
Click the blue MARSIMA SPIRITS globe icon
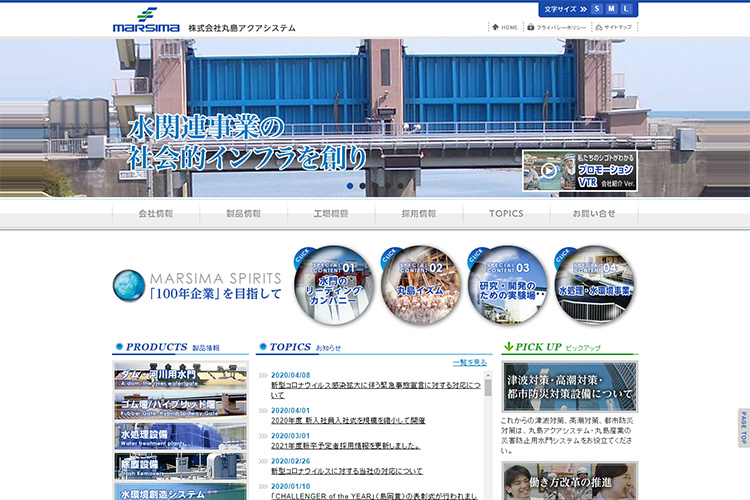(129, 286)
